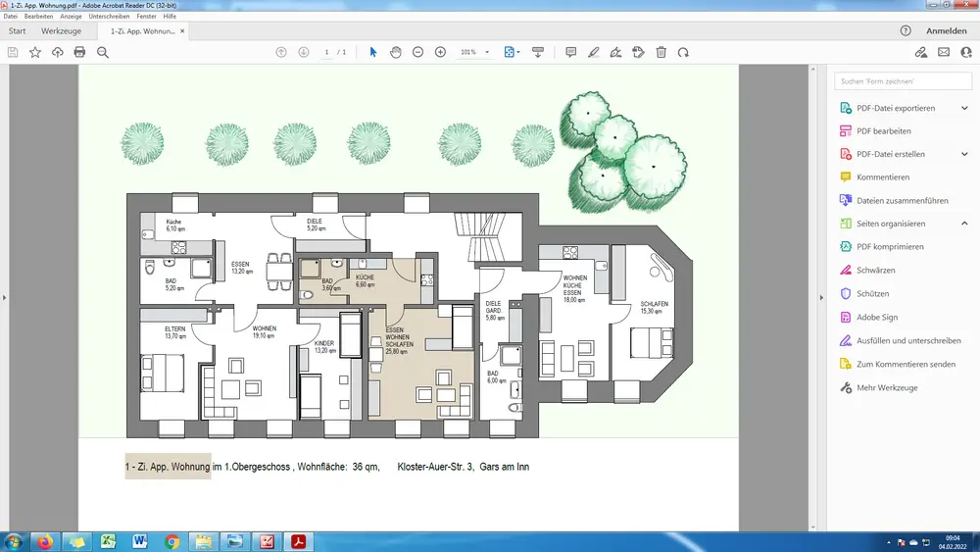Switch to the Werkzeuge tab

tap(62, 31)
